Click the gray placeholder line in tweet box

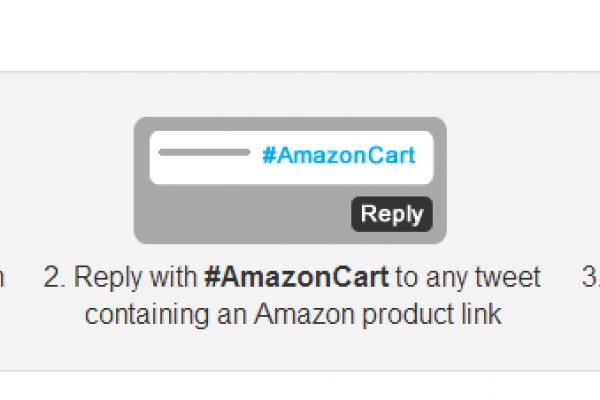204,153
